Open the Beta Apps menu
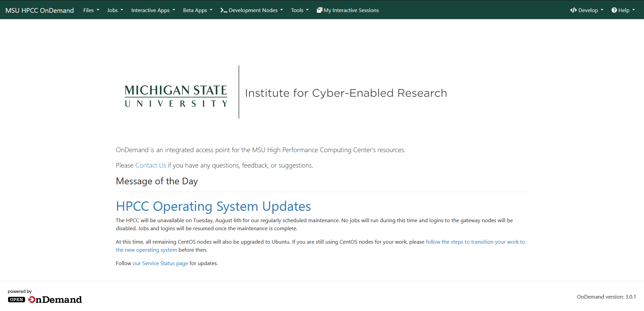Image resolution: width=644 pixels, height=311 pixels. point(198,10)
